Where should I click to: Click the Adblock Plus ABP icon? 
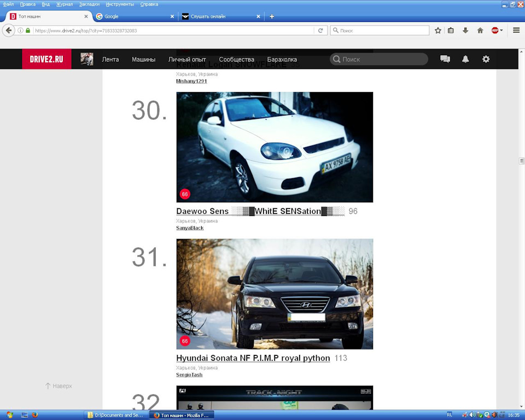(x=495, y=31)
